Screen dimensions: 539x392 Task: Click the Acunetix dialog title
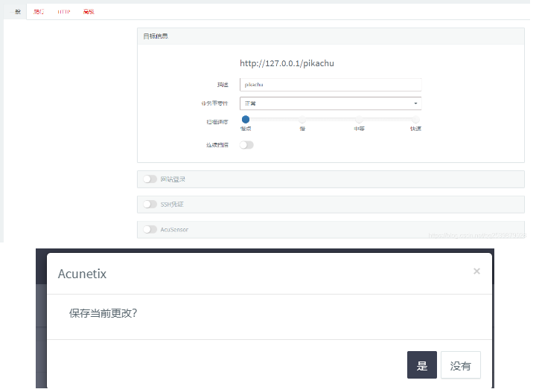pos(82,274)
